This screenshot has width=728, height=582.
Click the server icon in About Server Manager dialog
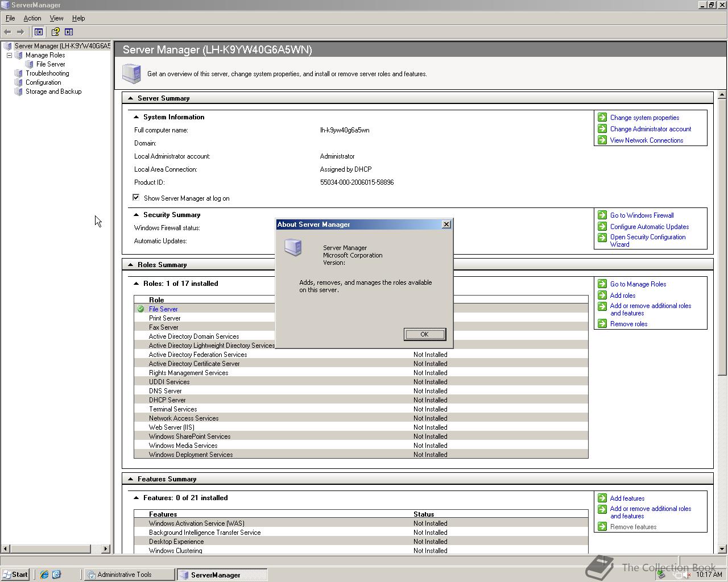293,247
